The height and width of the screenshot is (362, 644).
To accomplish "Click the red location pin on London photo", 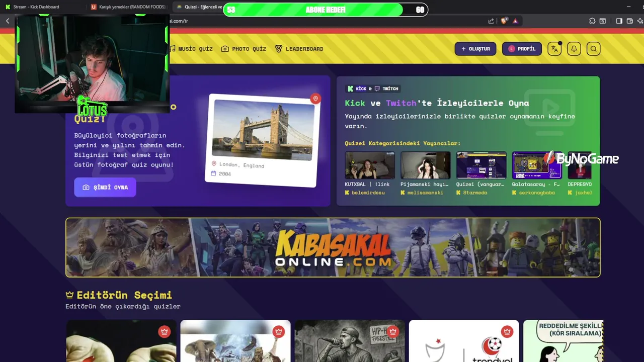I will point(315,99).
